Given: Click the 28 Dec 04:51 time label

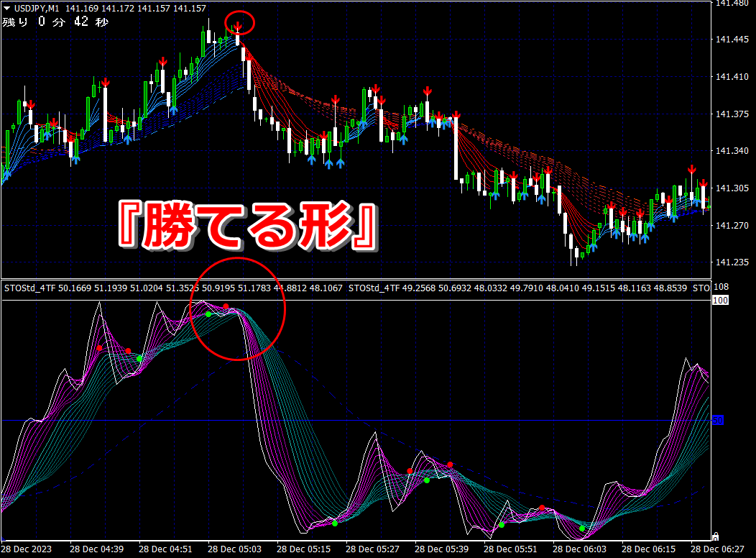Looking at the screenshot, I should (165, 549).
